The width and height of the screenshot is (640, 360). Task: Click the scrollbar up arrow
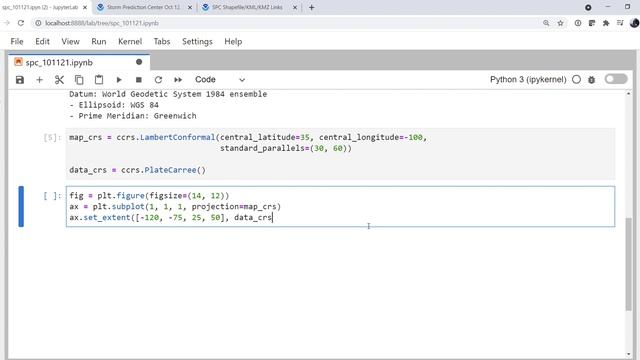coord(629,94)
